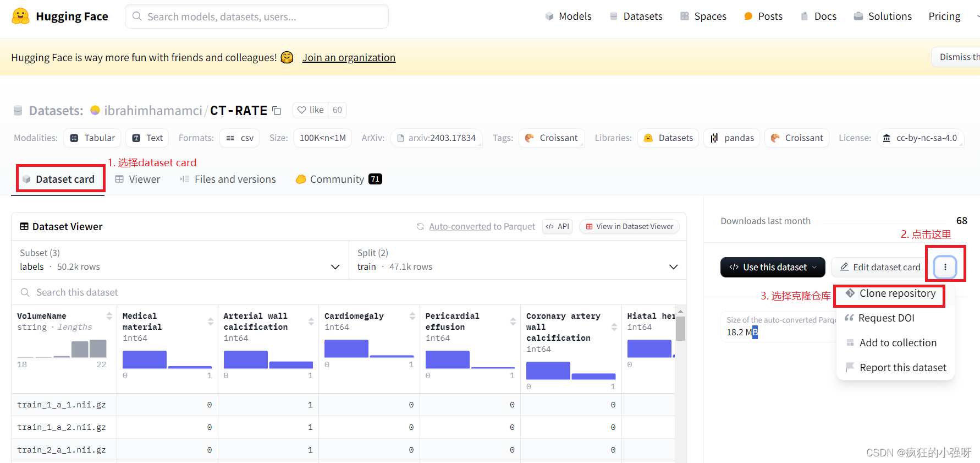
Task: Click View in Dataset Viewer button
Action: 629,226
